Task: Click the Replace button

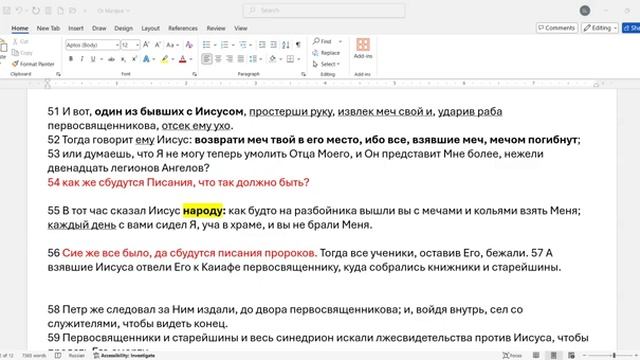Action: click(x=327, y=53)
